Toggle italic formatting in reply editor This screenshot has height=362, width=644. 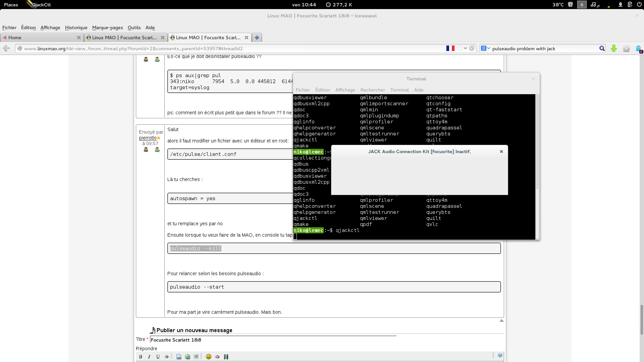149,357
